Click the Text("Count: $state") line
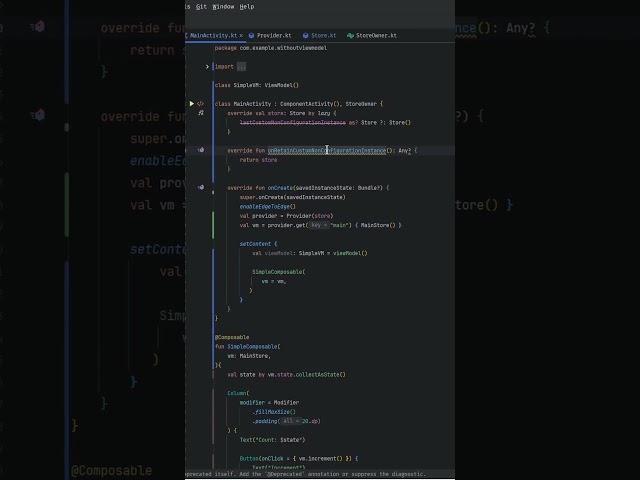Viewport: 640px width, 480px height. (x=272, y=440)
